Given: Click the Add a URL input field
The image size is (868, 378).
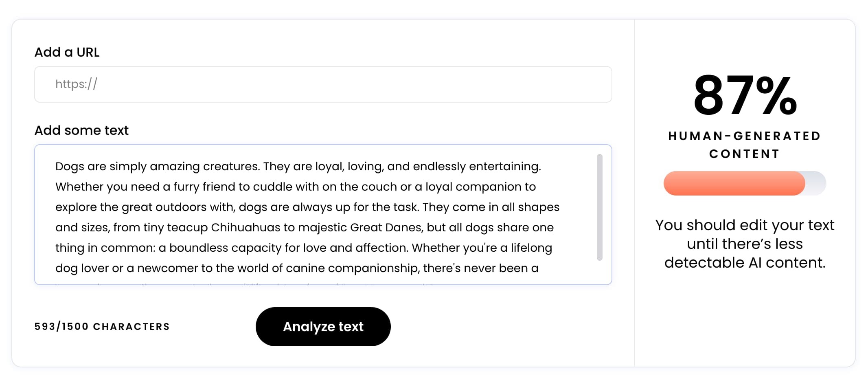Looking at the screenshot, I should click(x=323, y=84).
